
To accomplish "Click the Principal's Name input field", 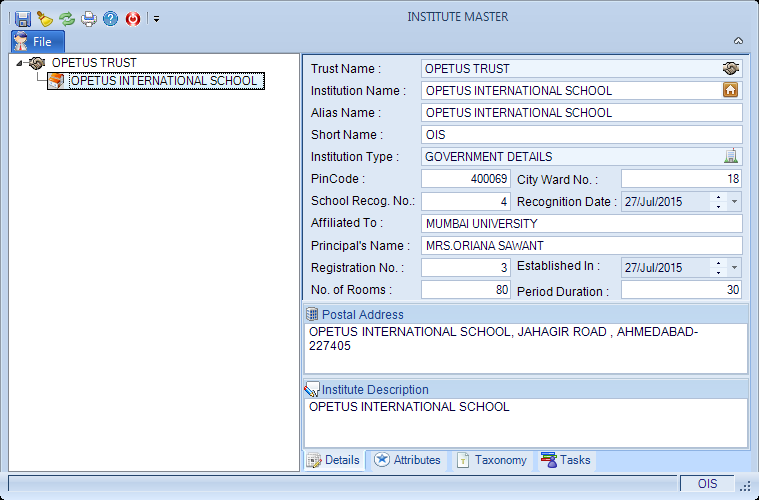I will (x=581, y=246).
